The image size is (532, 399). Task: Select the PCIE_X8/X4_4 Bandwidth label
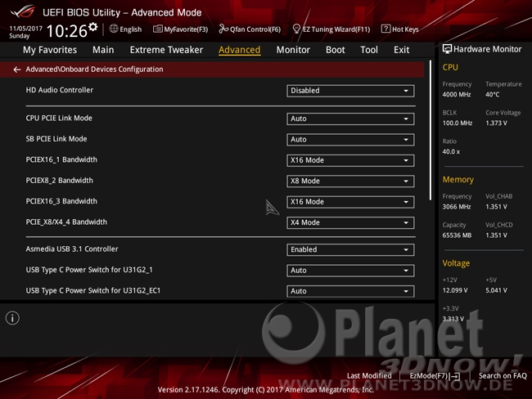pos(66,222)
